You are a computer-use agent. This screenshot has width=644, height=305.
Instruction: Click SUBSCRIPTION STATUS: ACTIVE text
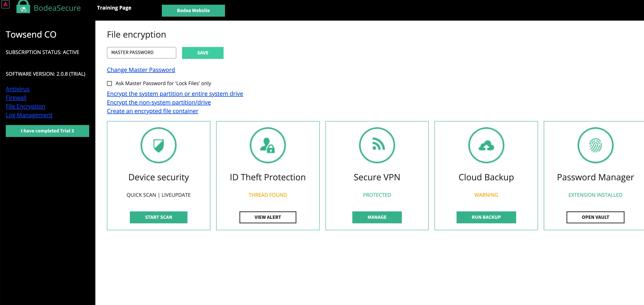(42, 52)
